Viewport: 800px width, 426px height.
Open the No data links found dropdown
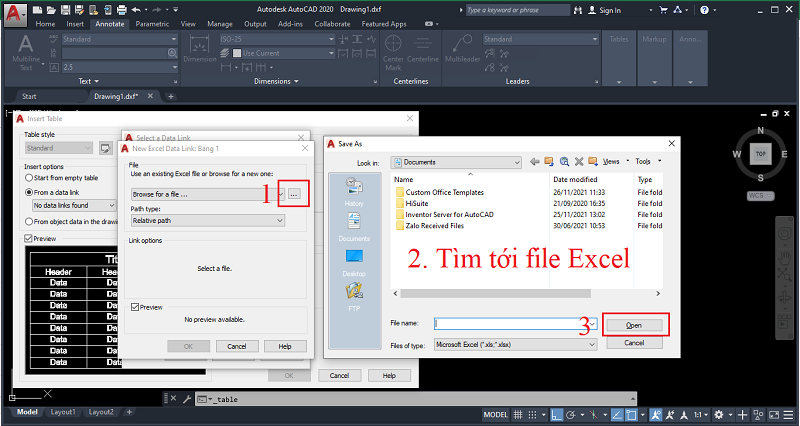pos(74,205)
